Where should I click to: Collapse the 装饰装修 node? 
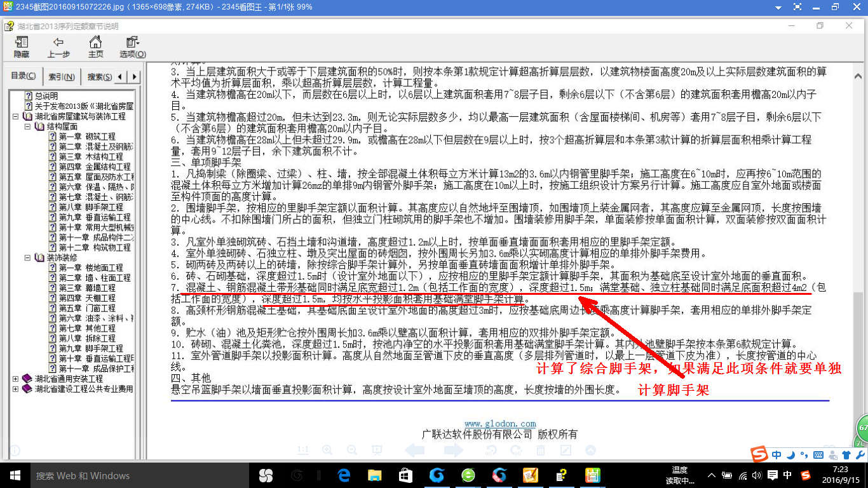[x=27, y=258]
